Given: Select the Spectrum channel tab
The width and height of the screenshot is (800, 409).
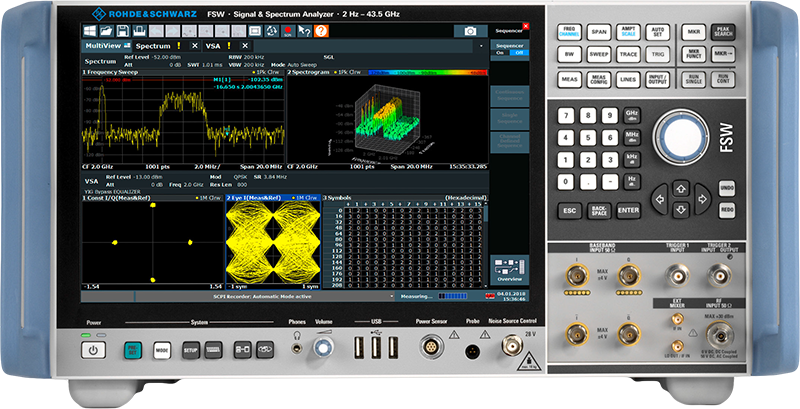Looking at the screenshot, I should coord(153,46).
